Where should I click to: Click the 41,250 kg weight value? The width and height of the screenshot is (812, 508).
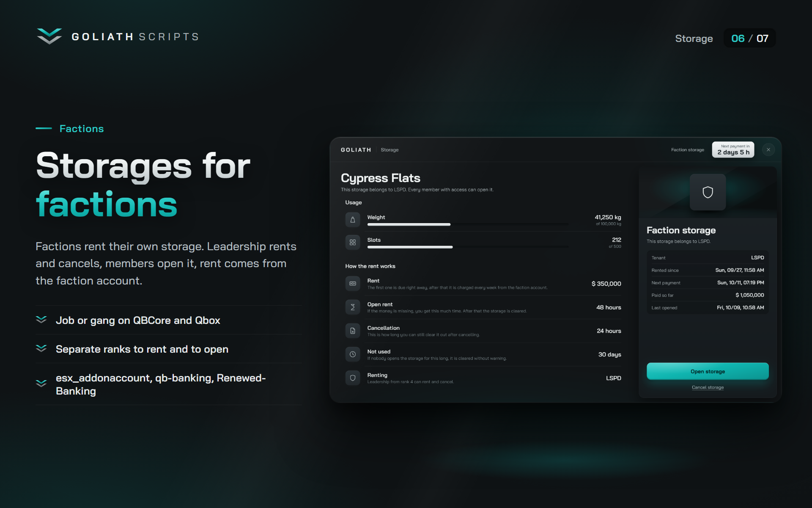(608, 217)
